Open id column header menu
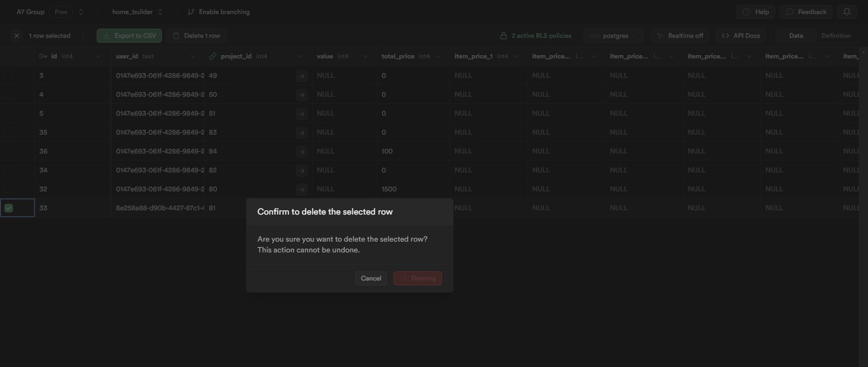The image size is (868, 367). [x=98, y=56]
